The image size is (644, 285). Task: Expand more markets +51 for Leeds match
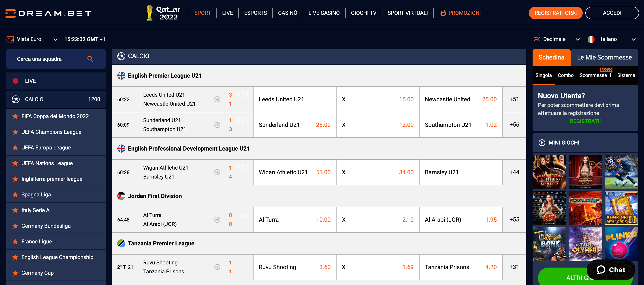point(514,99)
